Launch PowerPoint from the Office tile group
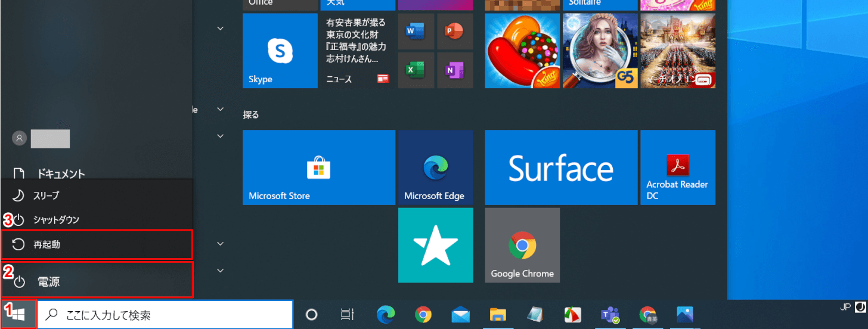The image size is (868, 329). [x=455, y=31]
